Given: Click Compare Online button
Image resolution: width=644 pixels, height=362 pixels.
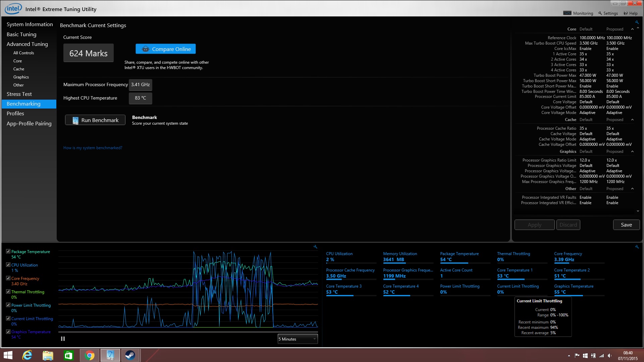Looking at the screenshot, I should pyautogui.click(x=166, y=49).
